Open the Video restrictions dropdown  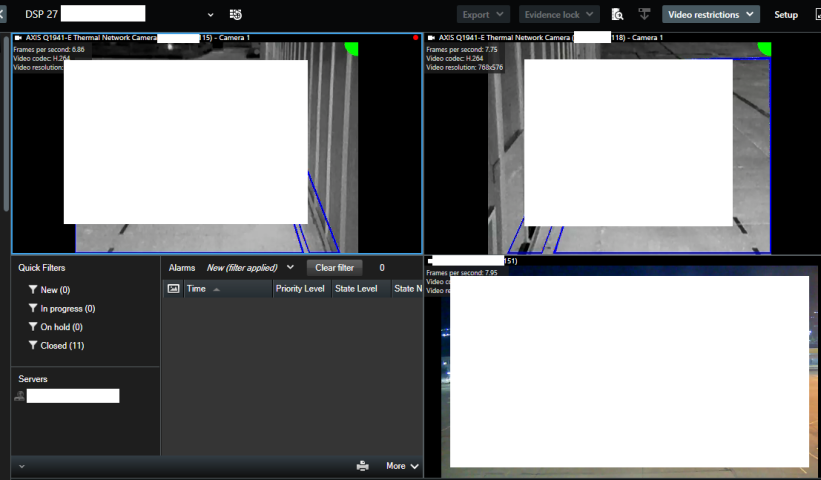pyautogui.click(x=710, y=15)
